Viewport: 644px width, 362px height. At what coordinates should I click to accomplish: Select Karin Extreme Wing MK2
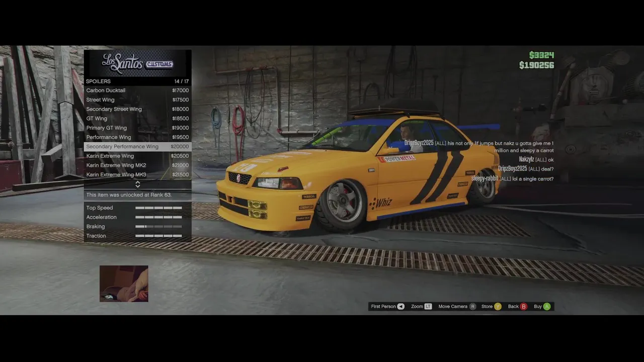[137, 165]
